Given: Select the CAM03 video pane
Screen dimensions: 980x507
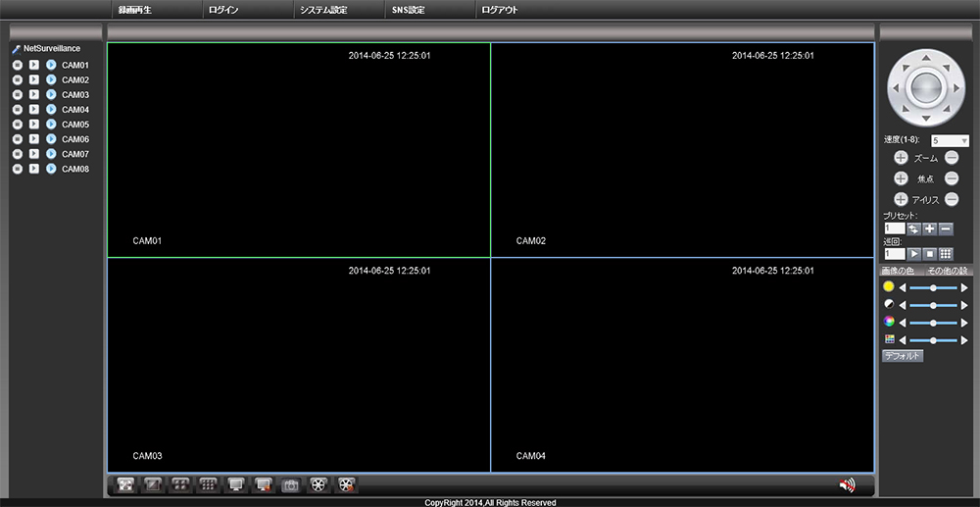Looking at the screenshot, I should 299,365.
